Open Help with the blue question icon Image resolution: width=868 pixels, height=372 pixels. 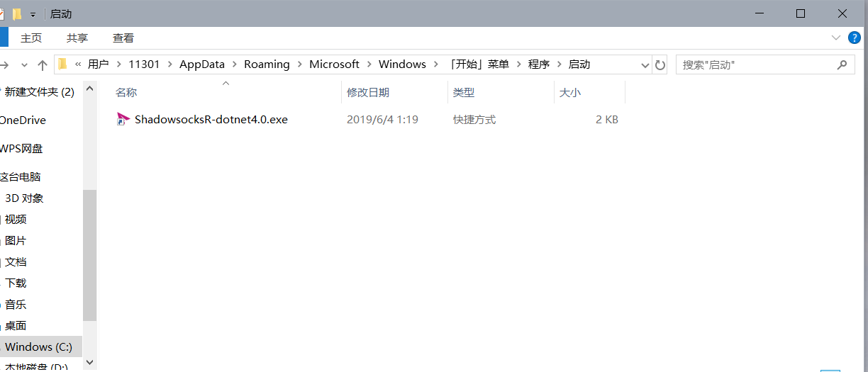tap(855, 38)
